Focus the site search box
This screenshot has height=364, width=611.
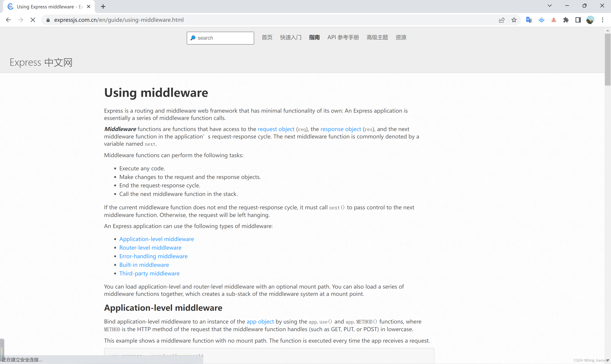click(220, 38)
